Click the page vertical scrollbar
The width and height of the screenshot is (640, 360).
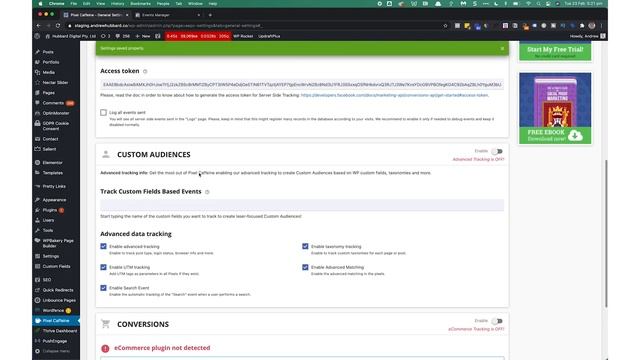point(606,233)
